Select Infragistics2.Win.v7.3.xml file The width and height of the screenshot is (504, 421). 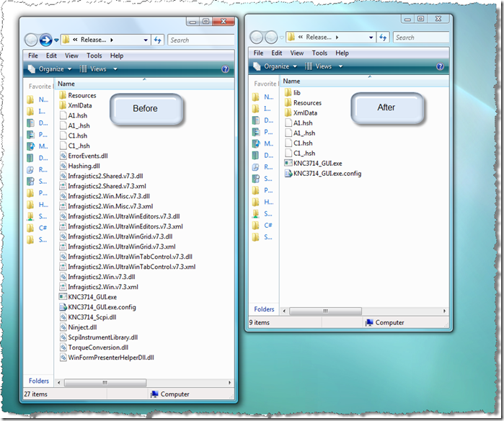[x=100, y=287]
